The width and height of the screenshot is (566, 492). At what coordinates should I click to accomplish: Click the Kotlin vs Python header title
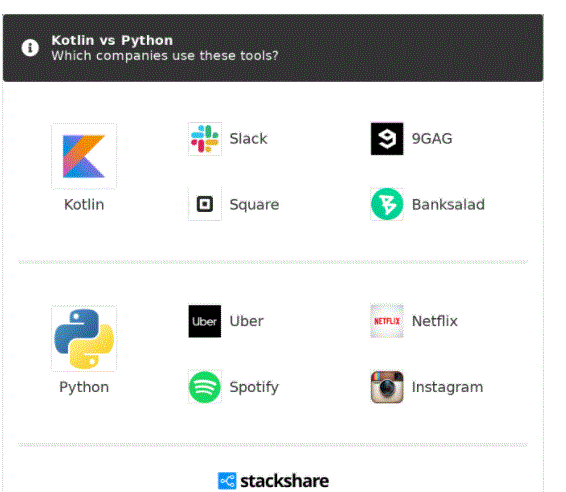pos(112,40)
